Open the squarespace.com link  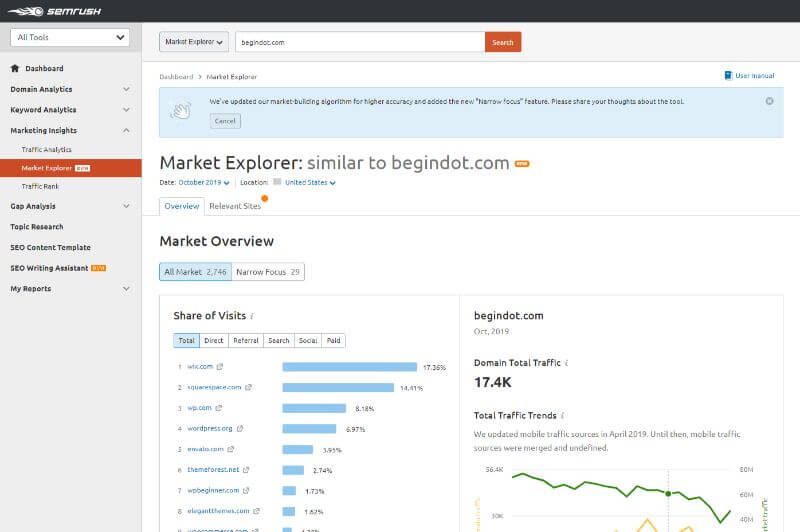click(214, 388)
